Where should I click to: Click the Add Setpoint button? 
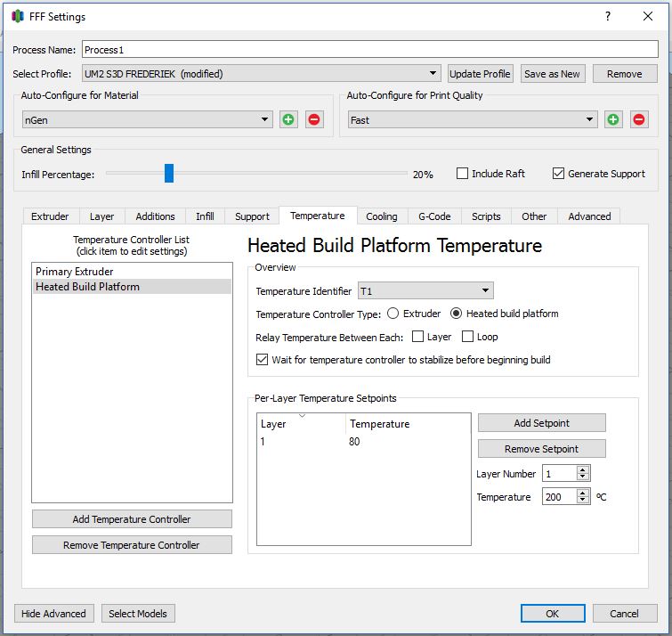(x=541, y=423)
